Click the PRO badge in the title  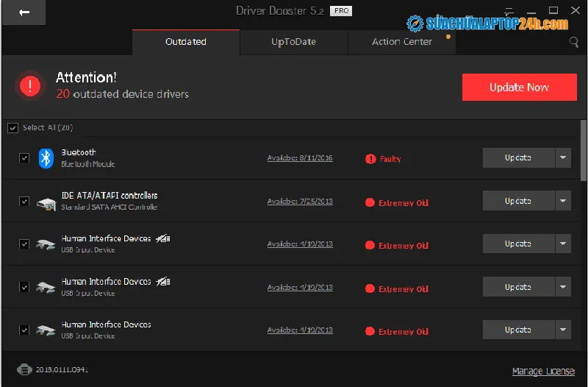341,11
